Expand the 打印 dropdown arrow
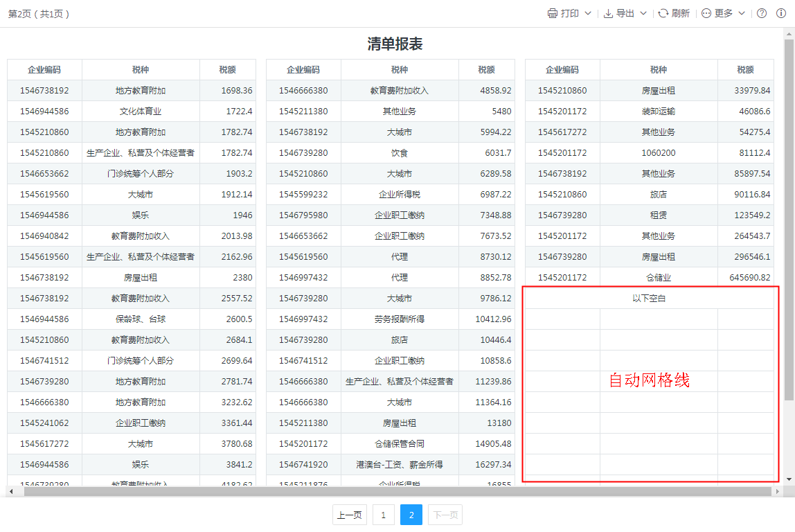Viewport: 795px width, 532px height. point(588,13)
